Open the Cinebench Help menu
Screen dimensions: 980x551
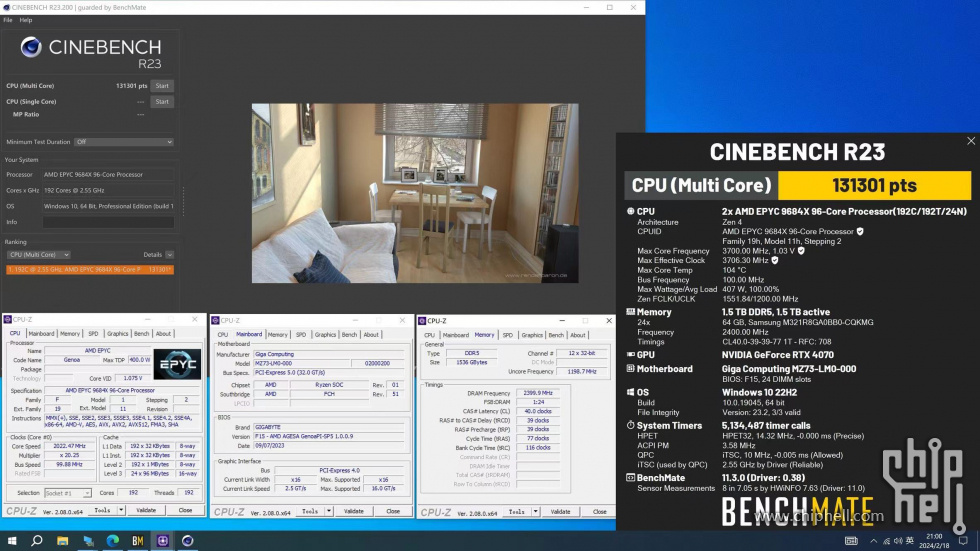26,20
